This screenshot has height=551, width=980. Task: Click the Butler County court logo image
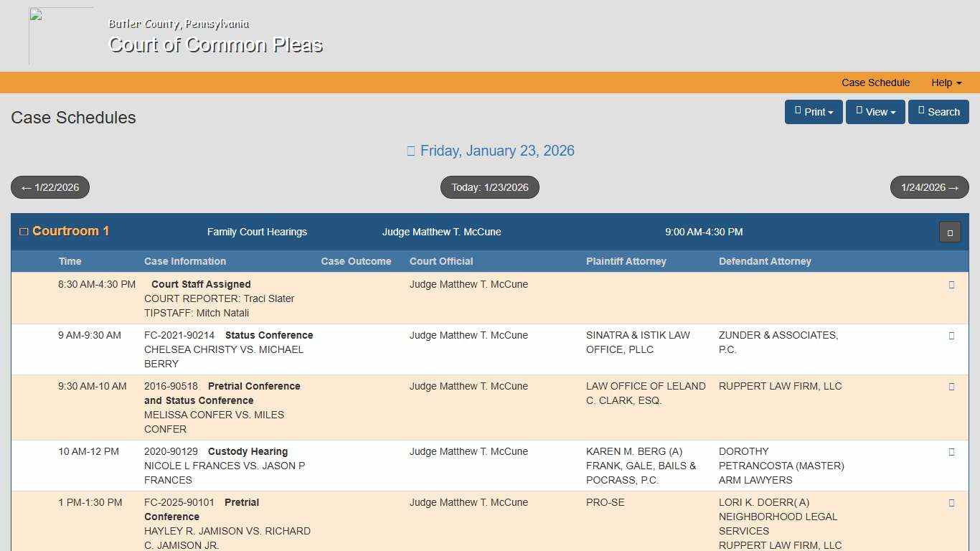[x=61, y=35]
